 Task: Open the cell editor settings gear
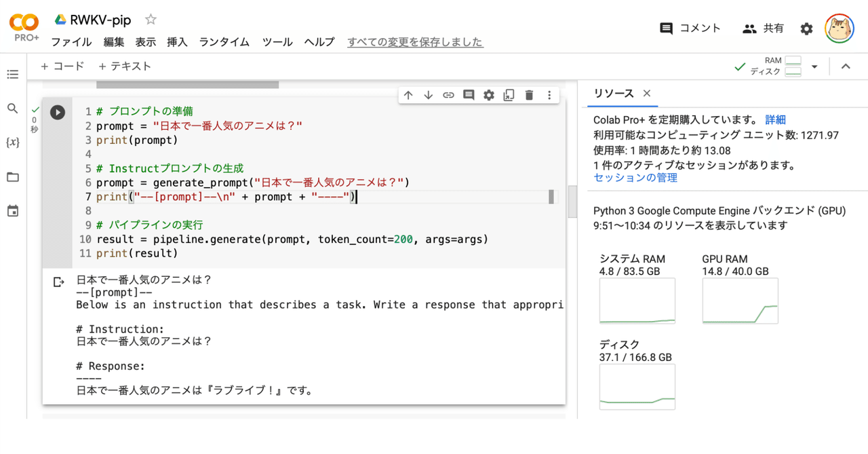tap(489, 95)
